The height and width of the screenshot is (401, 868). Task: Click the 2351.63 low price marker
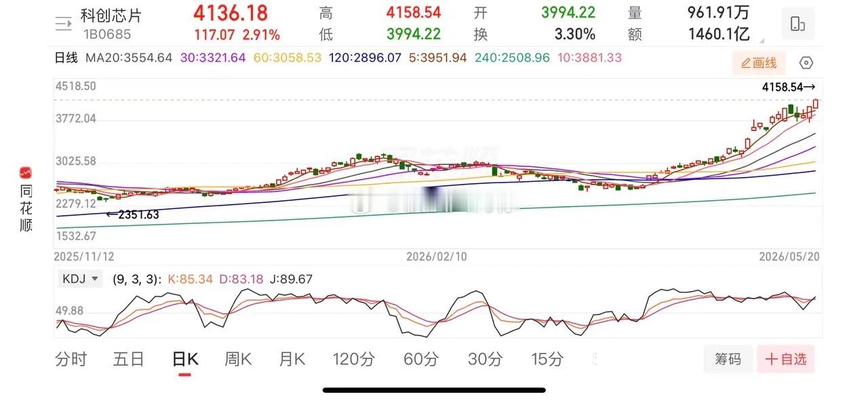[x=133, y=215]
